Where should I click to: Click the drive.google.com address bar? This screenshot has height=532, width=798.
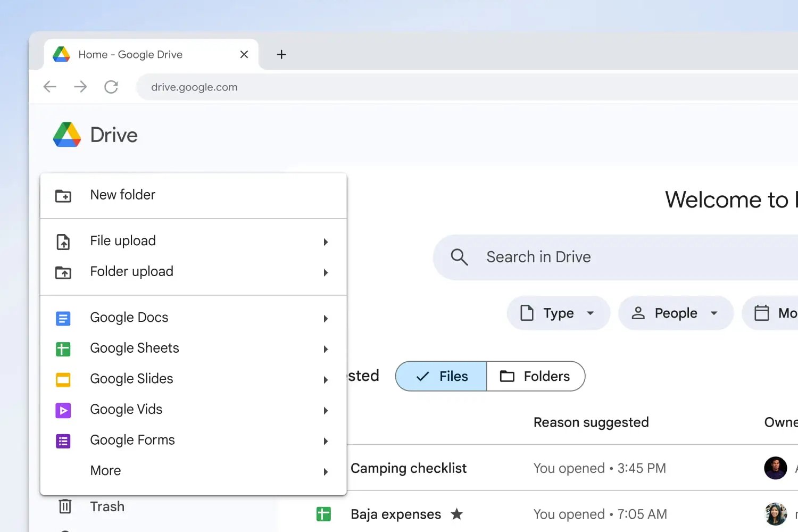(x=468, y=87)
